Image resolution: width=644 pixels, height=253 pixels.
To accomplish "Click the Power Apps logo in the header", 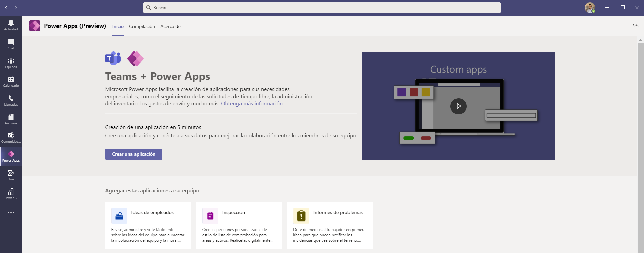I will pyautogui.click(x=35, y=26).
